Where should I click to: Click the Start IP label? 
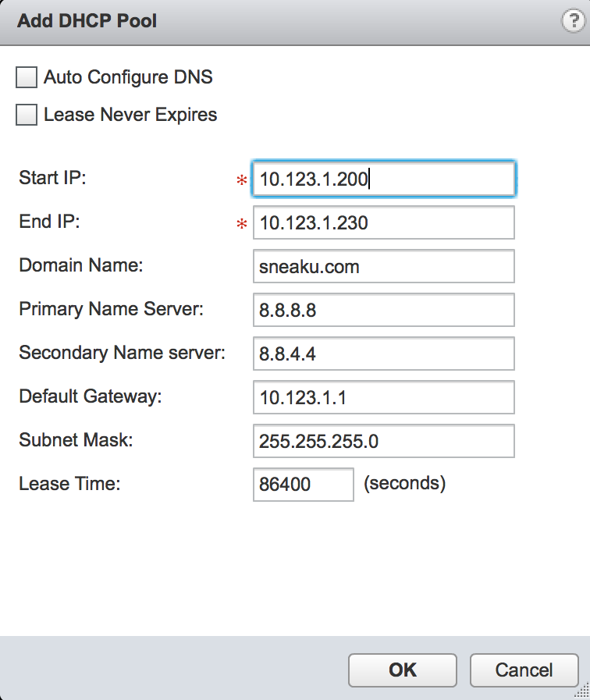pos(52,178)
